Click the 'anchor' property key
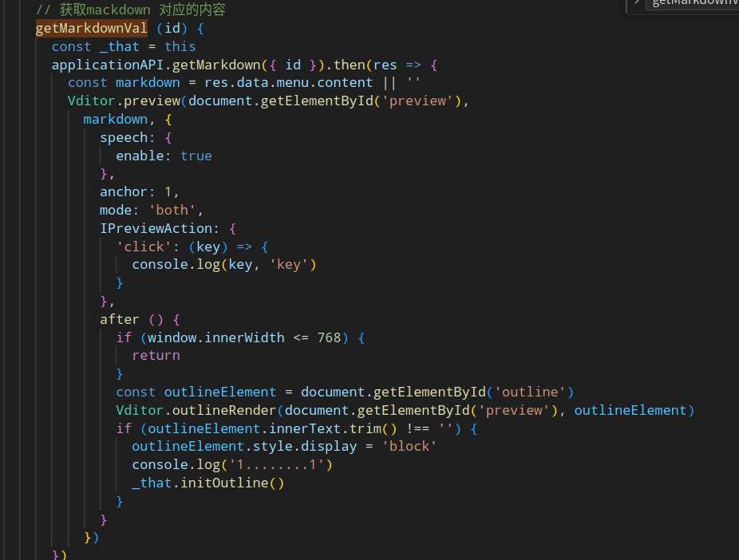This screenshot has height=560, width=739. tap(124, 192)
